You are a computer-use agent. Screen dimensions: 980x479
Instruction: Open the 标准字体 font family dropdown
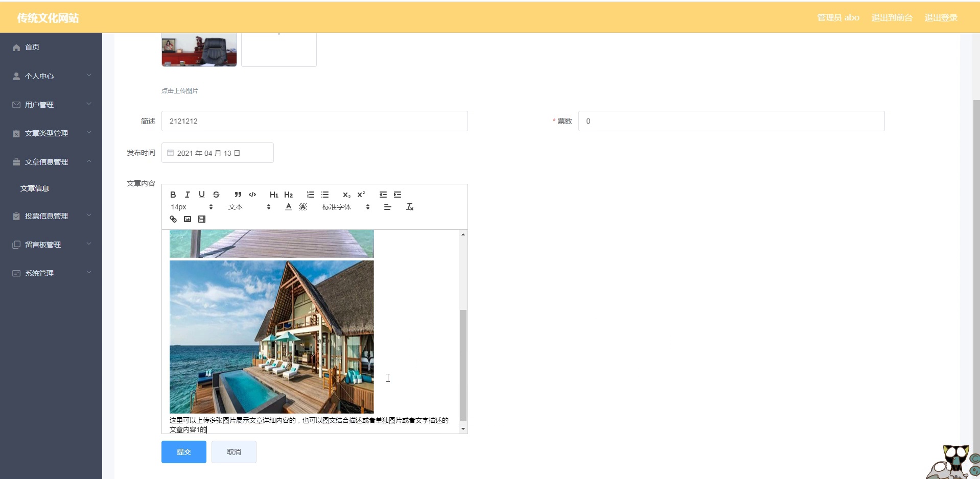coord(346,207)
